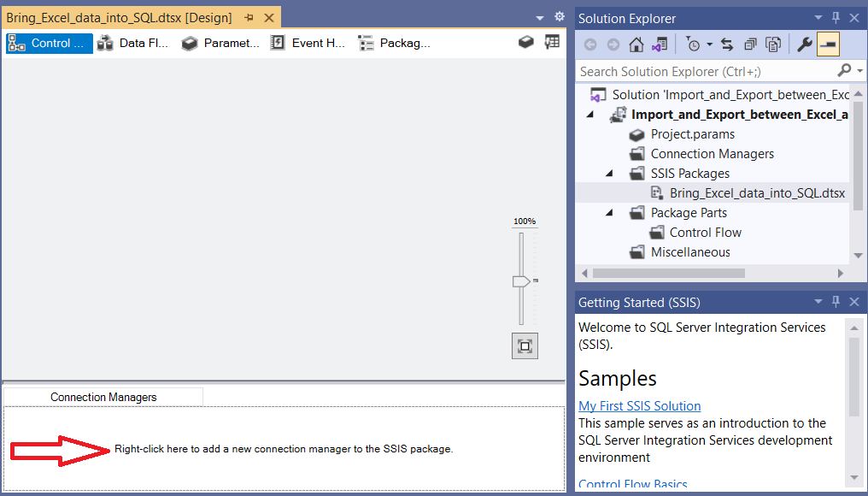Viewport: 868px width, 496px height.
Task: Click Sync with Active Document arrows icon
Action: pyautogui.click(x=727, y=44)
